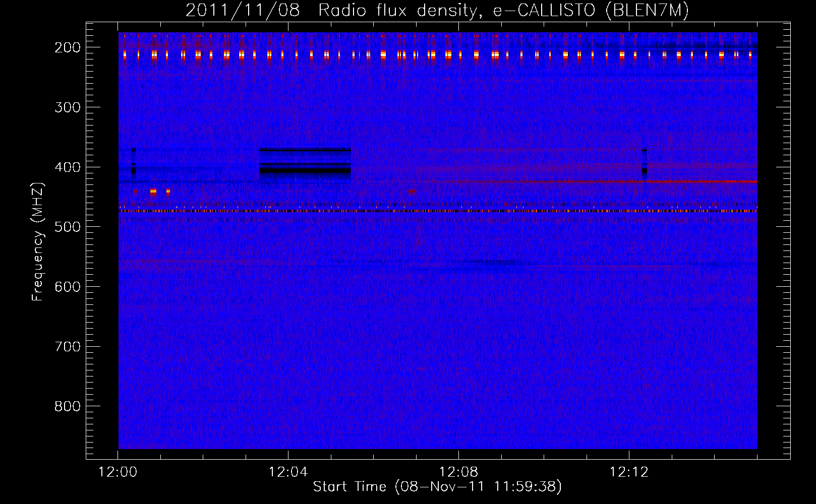This screenshot has width=816, height=504.
Task: Click the 800 frequency tick label
Action: [67, 406]
